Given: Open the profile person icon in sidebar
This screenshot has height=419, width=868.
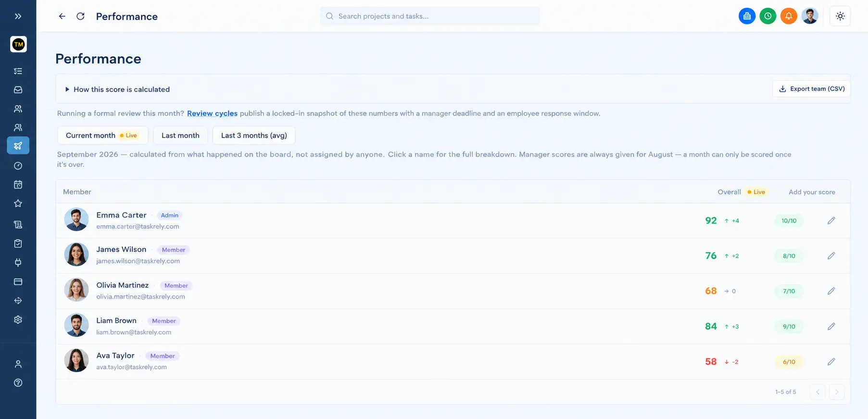Looking at the screenshot, I should coord(18,364).
